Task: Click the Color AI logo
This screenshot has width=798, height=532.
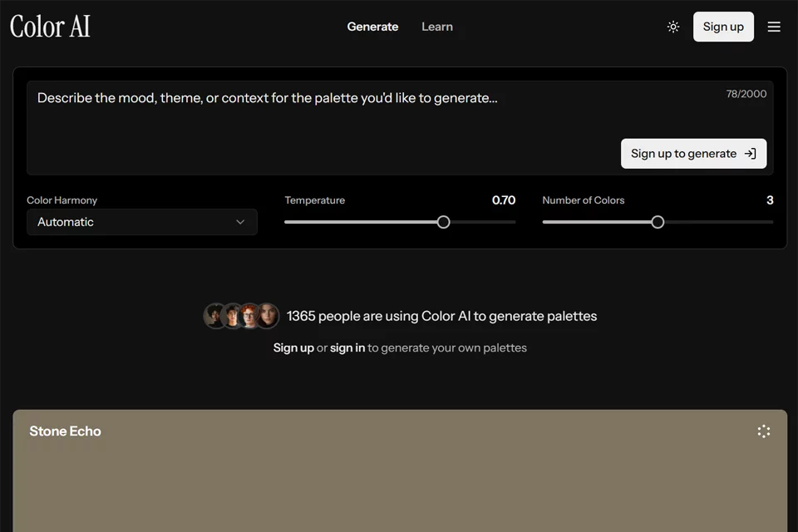Action: [50, 27]
